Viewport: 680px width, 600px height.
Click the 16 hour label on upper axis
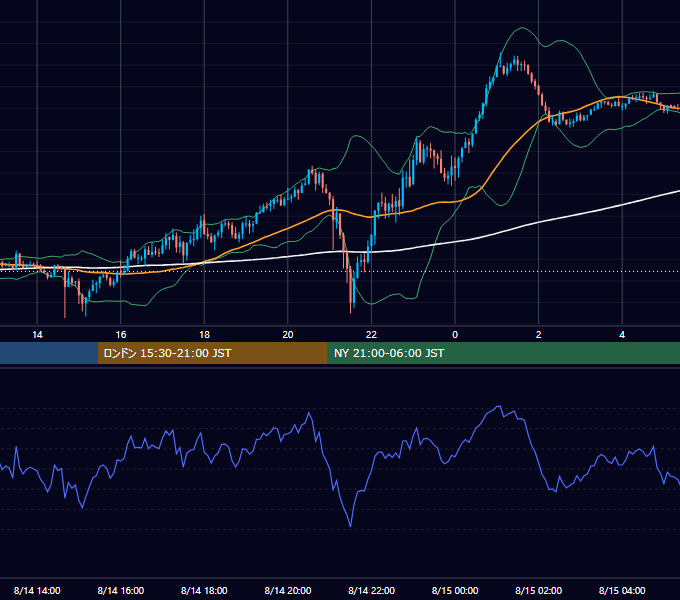(x=121, y=335)
